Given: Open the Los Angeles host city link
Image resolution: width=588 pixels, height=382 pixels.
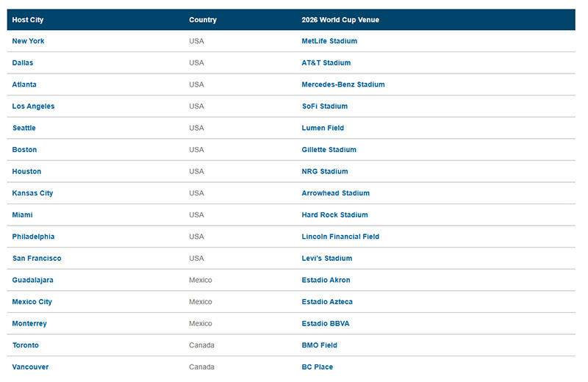Looking at the screenshot, I should [x=33, y=106].
